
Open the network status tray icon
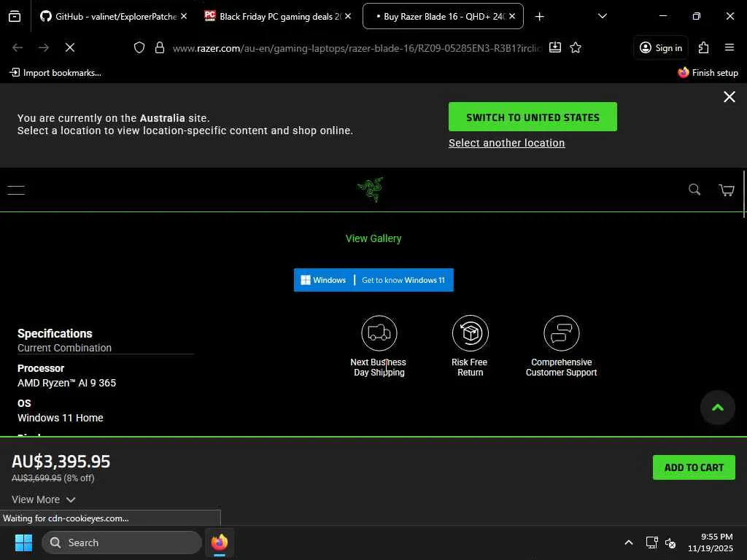tap(651, 542)
